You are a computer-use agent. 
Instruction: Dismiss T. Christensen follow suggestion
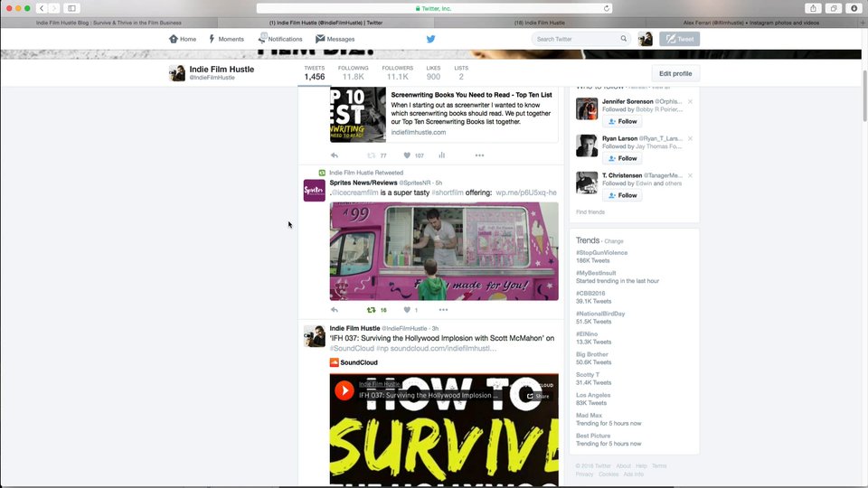pyautogui.click(x=690, y=176)
